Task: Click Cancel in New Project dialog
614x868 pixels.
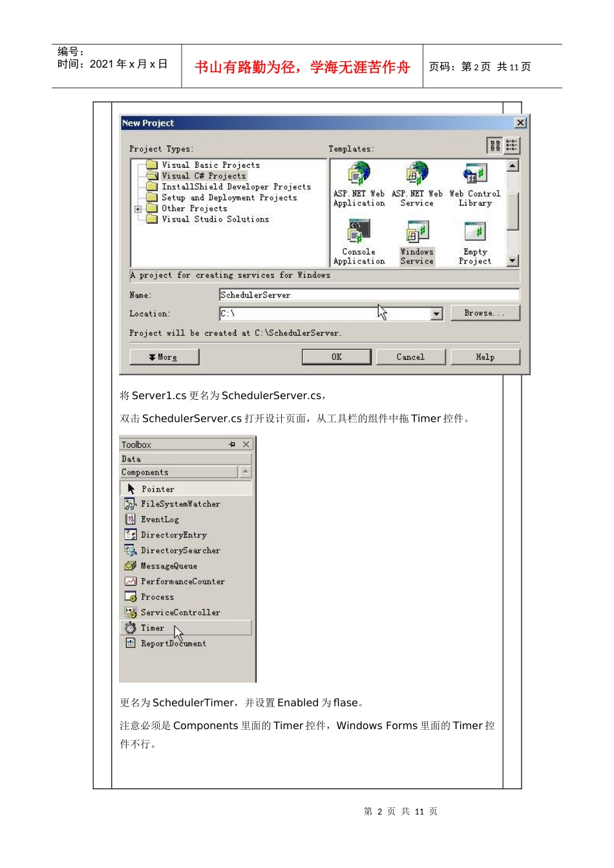Action: (410, 357)
